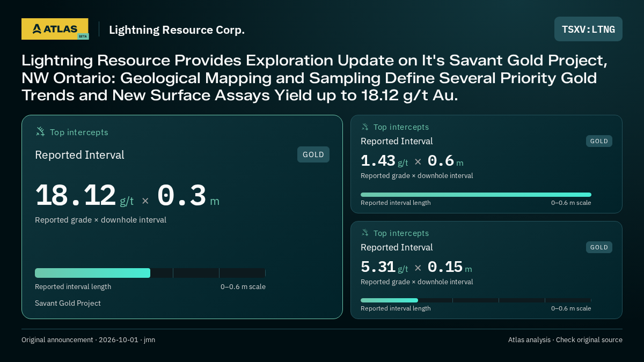Click drill icon in 5.31 g/t card

point(365,233)
